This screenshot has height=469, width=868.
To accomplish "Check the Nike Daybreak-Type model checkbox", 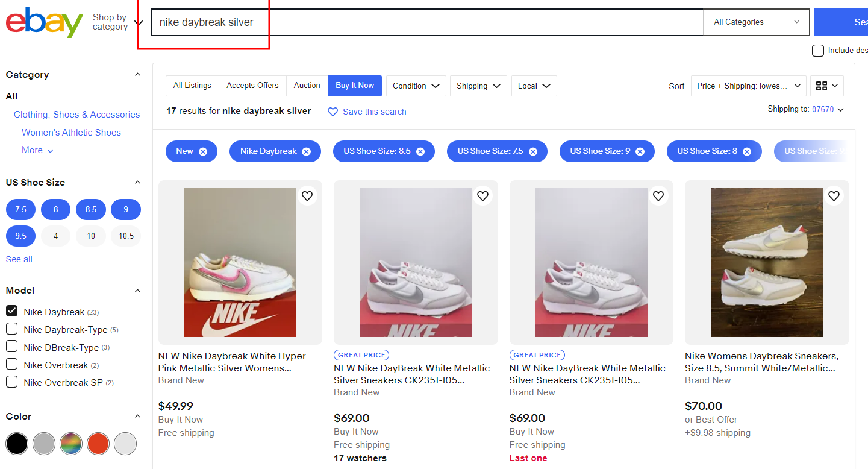I will (11, 329).
